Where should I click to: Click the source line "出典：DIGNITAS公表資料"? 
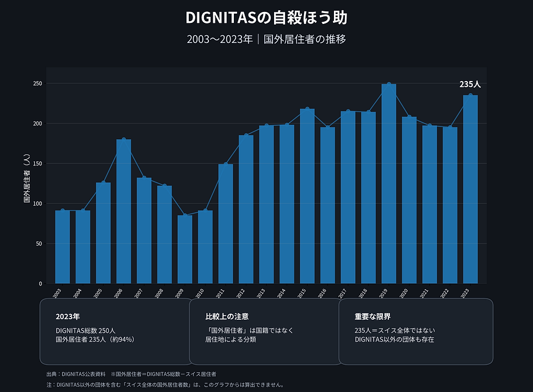click(76, 374)
